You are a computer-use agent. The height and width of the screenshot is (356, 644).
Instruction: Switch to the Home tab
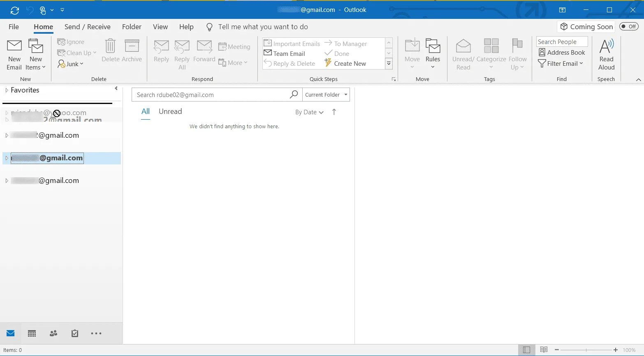pos(43,27)
